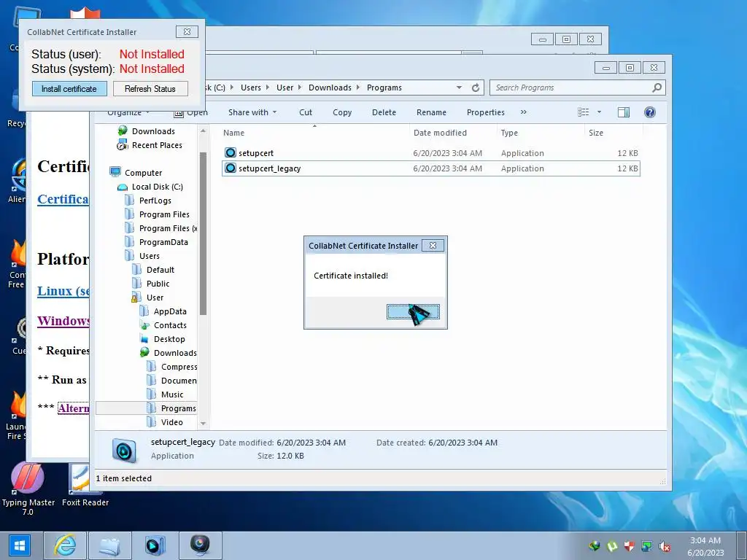Select Recent Places in navigation pane
This screenshot has height=560, width=747.
[x=157, y=145]
